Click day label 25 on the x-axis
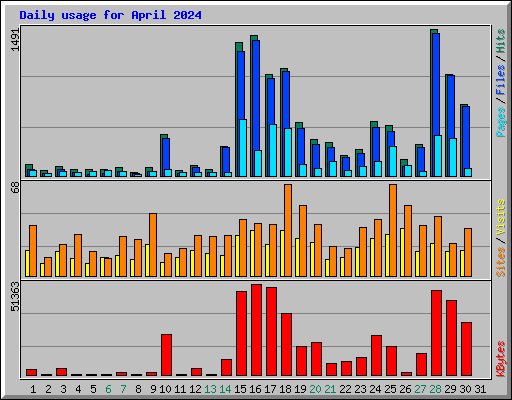Viewport: 512px width, 400px height. pos(390,389)
